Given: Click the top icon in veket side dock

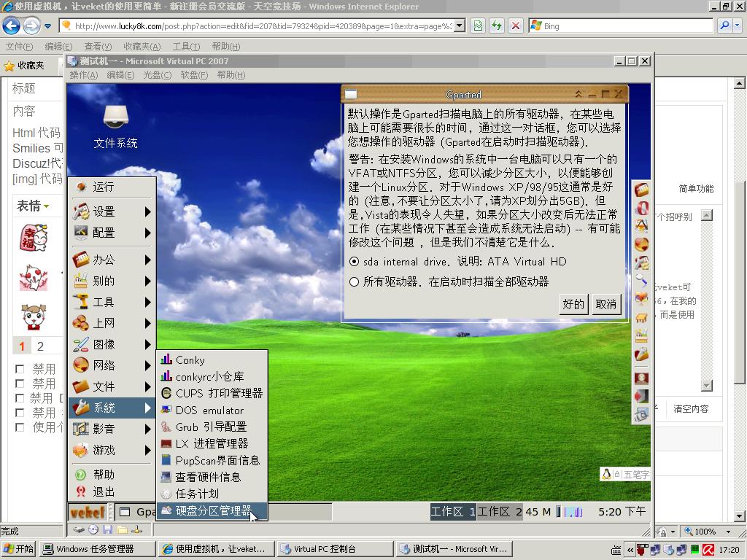Looking at the screenshot, I should pyautogui.click(x=642, y=190).
